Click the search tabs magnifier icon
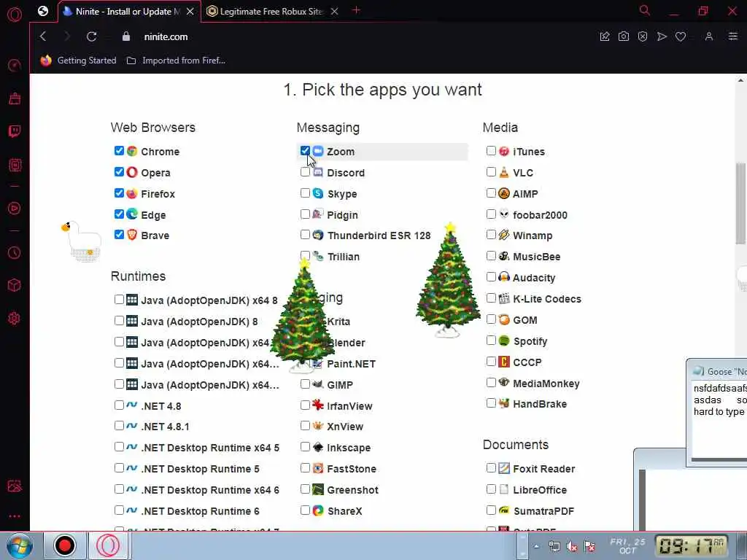Viewport: 747px width, 560px height. click(645, 10)
